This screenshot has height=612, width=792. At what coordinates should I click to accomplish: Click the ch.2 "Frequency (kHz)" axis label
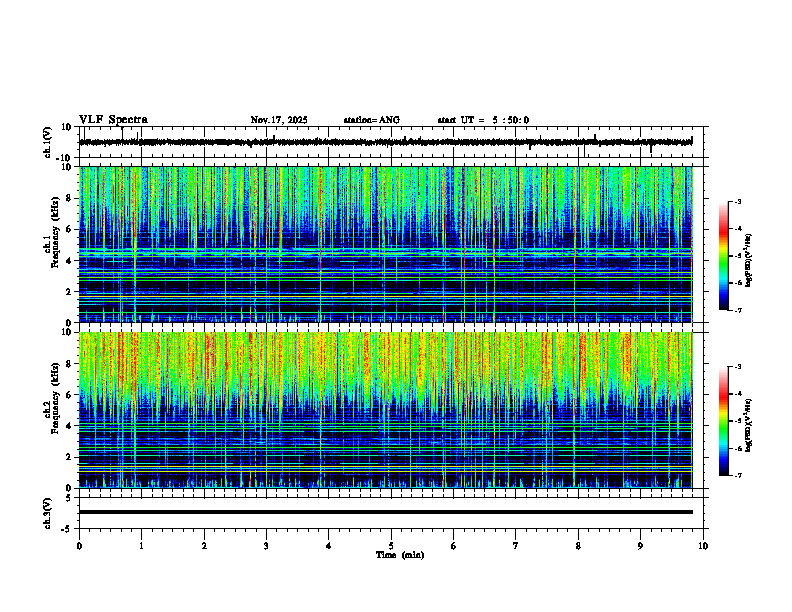coord(54,398)
